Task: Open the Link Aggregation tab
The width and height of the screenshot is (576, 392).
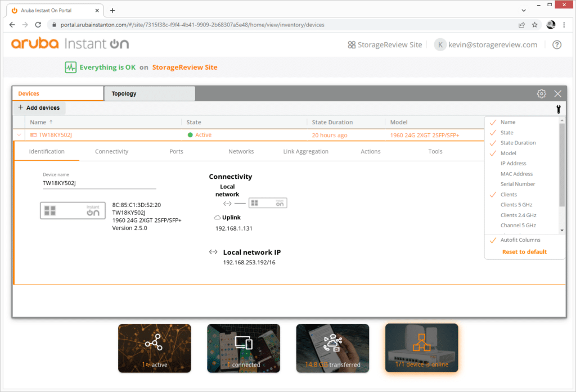Action: (305, 151)
